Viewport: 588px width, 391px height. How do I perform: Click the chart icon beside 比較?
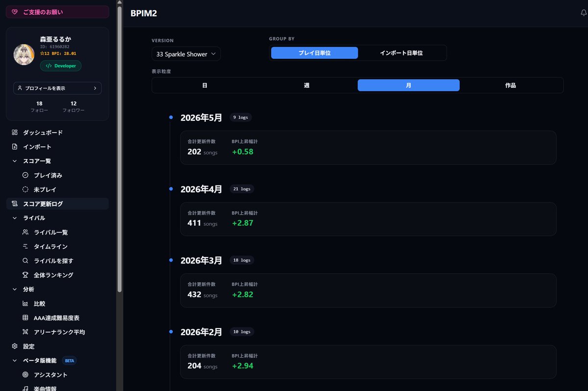click(x=25, y=304)
